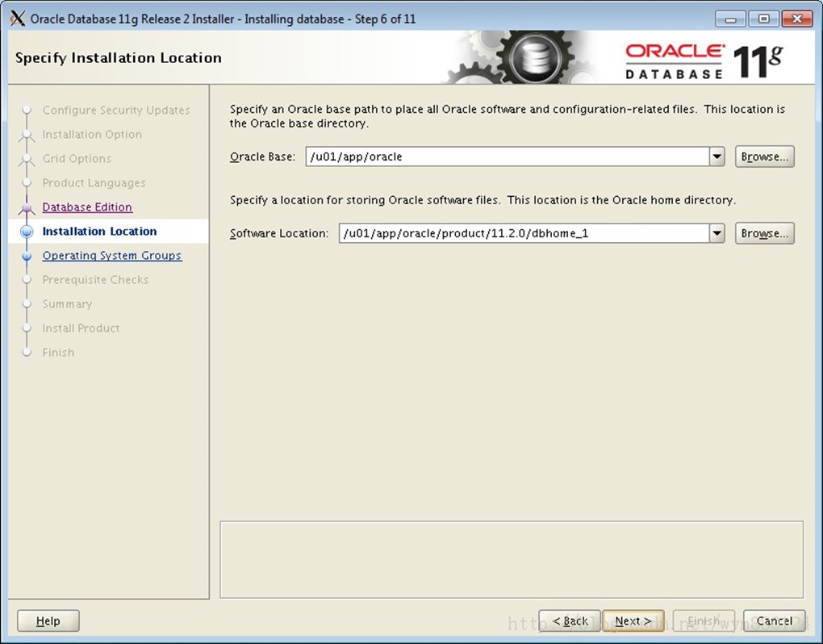Click the Configure Security Updates step text
Image resolution: width=823 pixels, height=644 pixels.
tap(116, 111)
